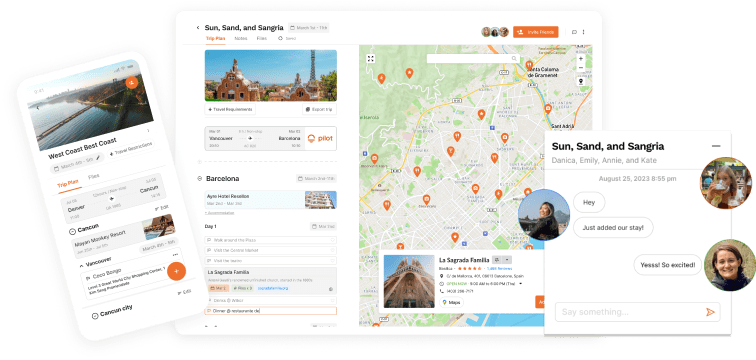Collapse the Cancun section on the phone
756x360 pixels.
click(x=72, y=231)
